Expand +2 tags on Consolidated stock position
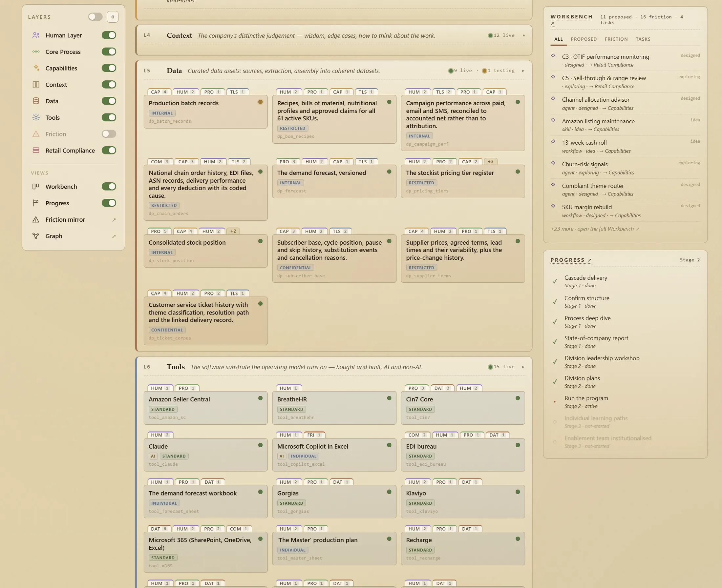722x588 pixels. tap(233, 231)
